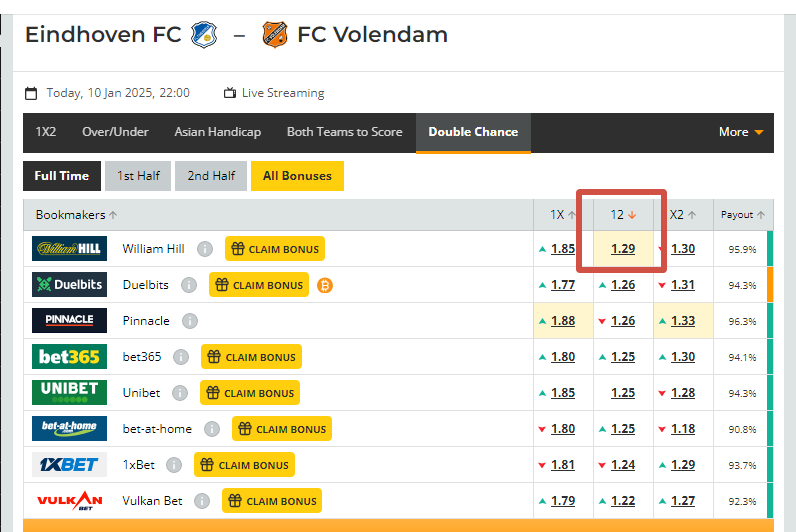This screenshot has height=532, width=796.
Task: Switch to 1st Half odds
Action: (x=138, y=176)
